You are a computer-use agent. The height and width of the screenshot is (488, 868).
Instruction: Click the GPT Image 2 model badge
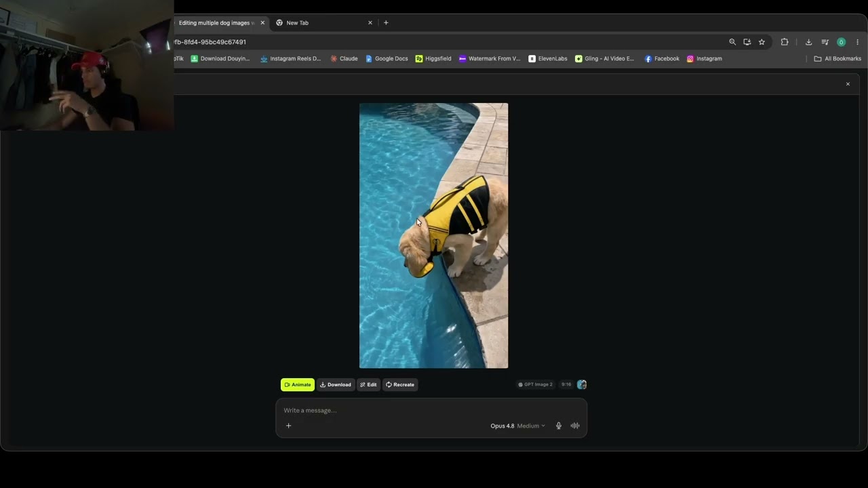point(535,384)
